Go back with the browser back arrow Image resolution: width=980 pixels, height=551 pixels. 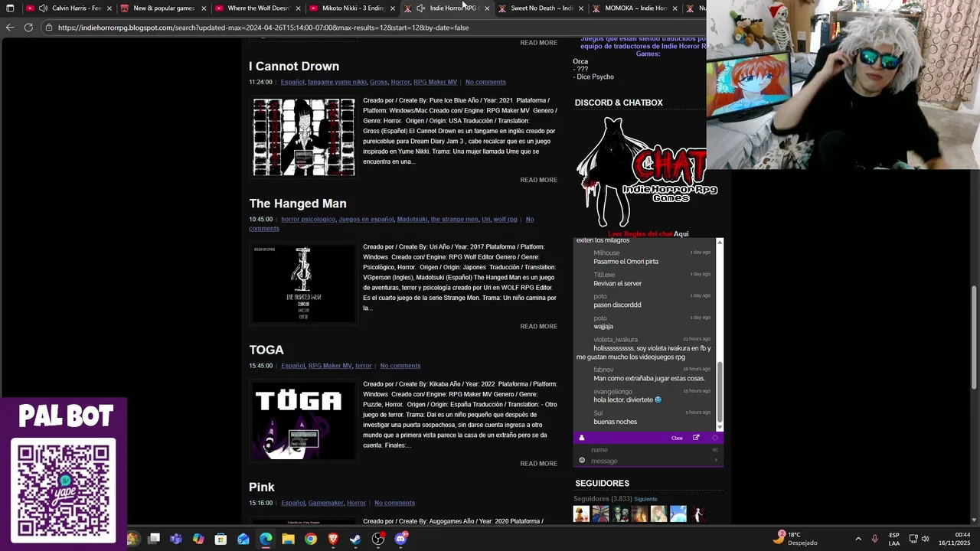(10, 28)
